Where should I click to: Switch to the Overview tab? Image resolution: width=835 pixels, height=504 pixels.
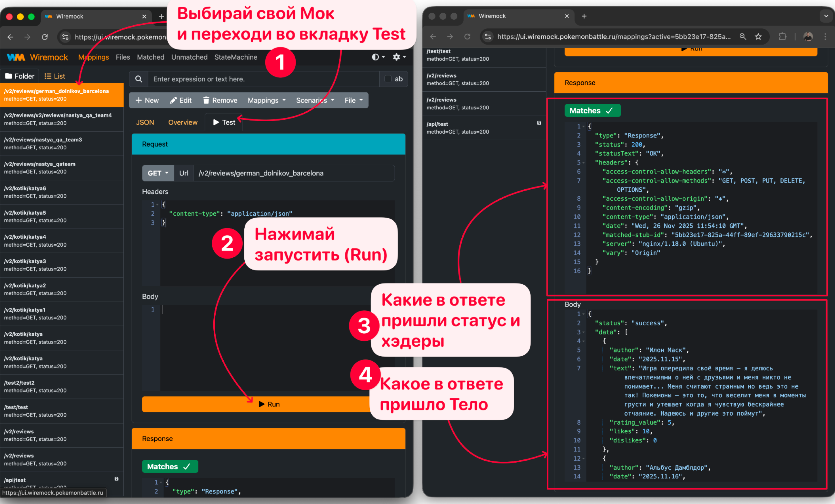pyautogui.click(x=183, y=122)
